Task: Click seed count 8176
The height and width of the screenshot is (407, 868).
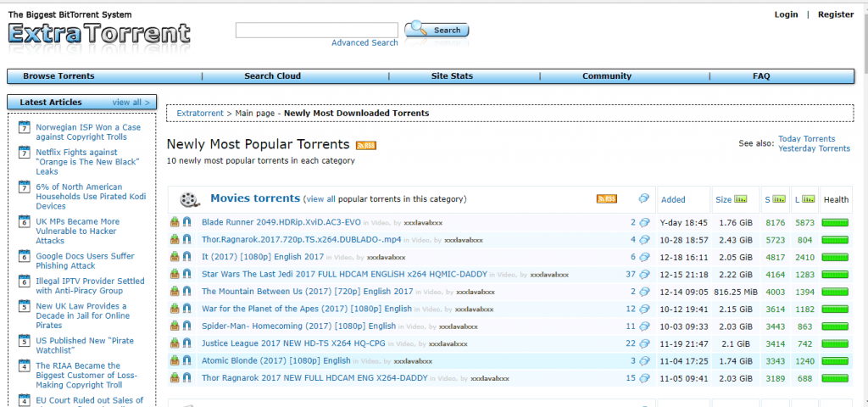Action: 776,223
